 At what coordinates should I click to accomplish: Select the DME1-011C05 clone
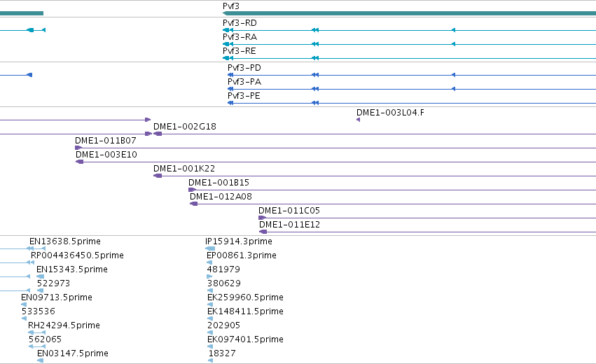289,211
